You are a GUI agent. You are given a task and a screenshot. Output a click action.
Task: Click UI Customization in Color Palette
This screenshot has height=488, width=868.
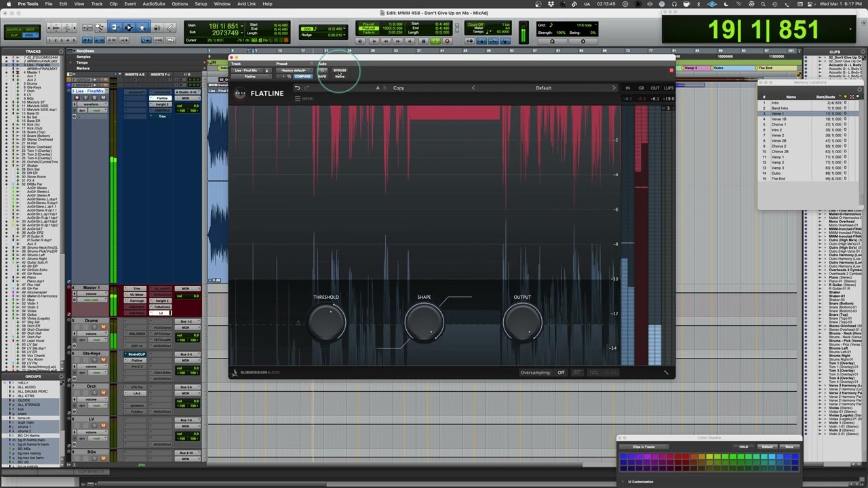click(639, 482)
